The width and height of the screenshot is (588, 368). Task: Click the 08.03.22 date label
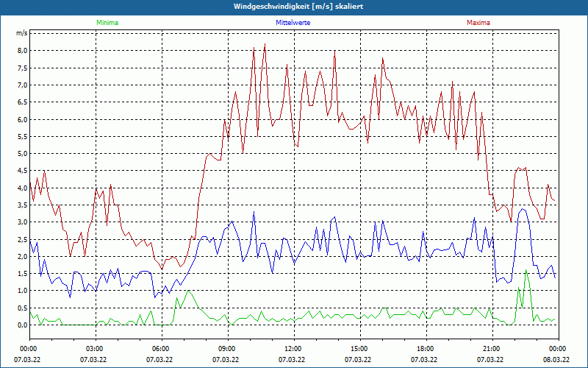556,360
